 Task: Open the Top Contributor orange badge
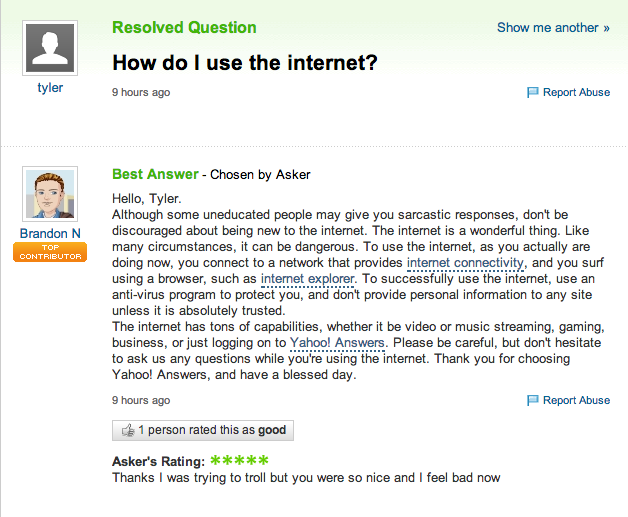click(x=50, y=252)
